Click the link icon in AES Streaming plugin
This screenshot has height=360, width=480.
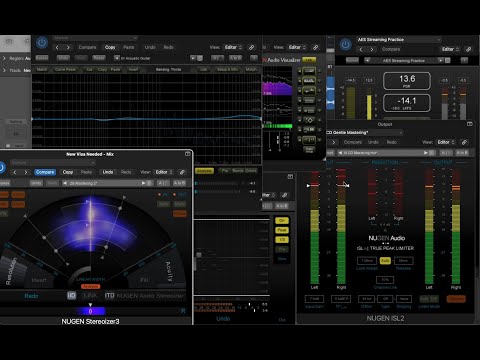click(468, 49)
